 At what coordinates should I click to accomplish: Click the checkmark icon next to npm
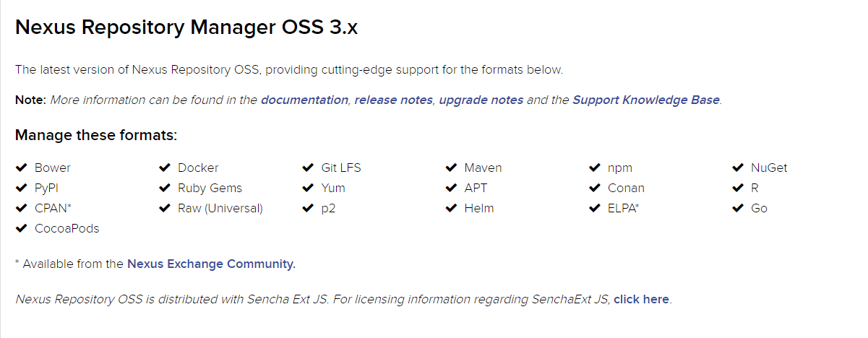point(594,168)
